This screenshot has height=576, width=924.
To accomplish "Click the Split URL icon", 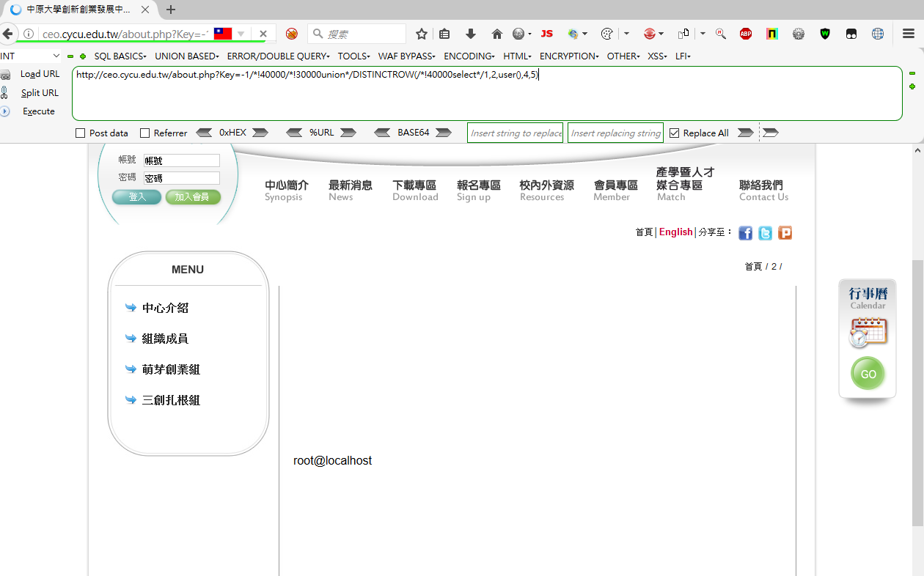I will pos(4,92).
